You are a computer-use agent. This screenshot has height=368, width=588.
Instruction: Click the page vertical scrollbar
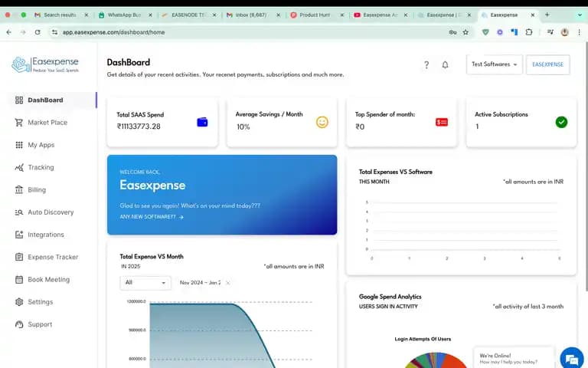pos(586,166)
